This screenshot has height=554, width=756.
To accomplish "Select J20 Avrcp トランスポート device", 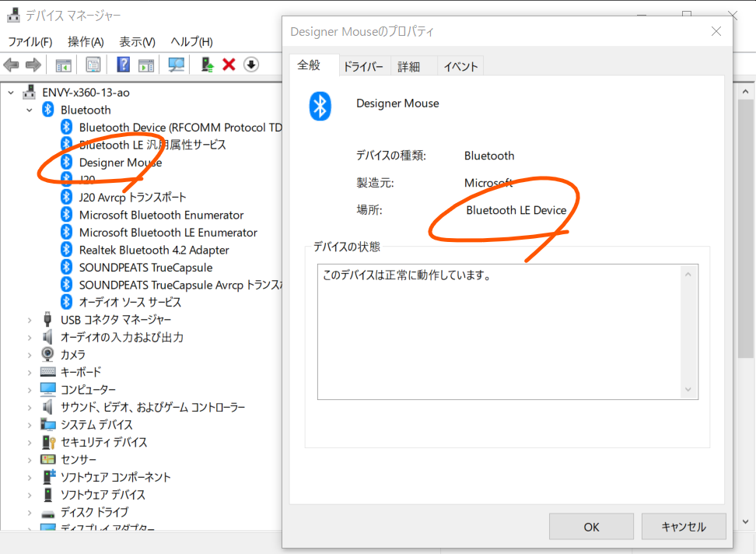I will 132,197.
